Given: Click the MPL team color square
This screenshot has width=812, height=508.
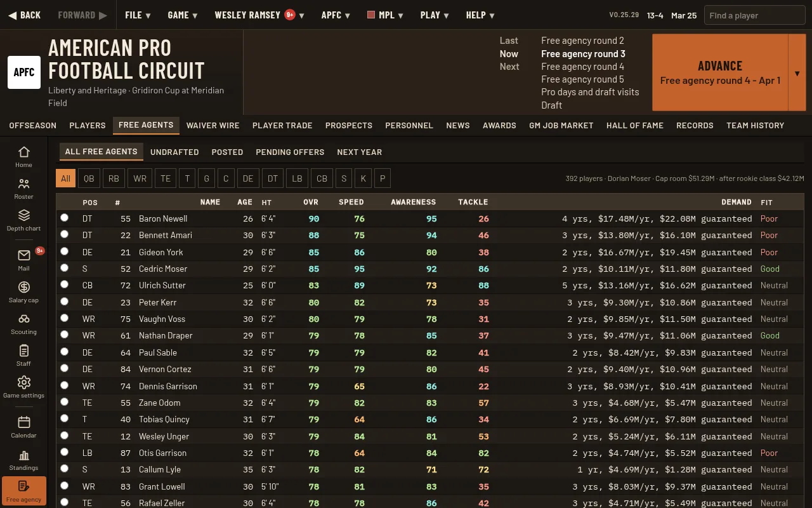Looking at the screenshot, I should [371, 15].
